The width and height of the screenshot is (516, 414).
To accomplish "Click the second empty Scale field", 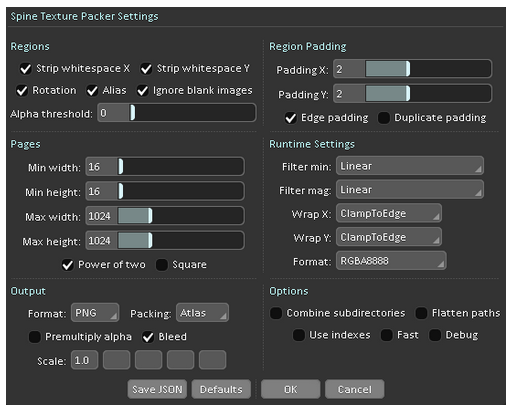I will point(148,360).
